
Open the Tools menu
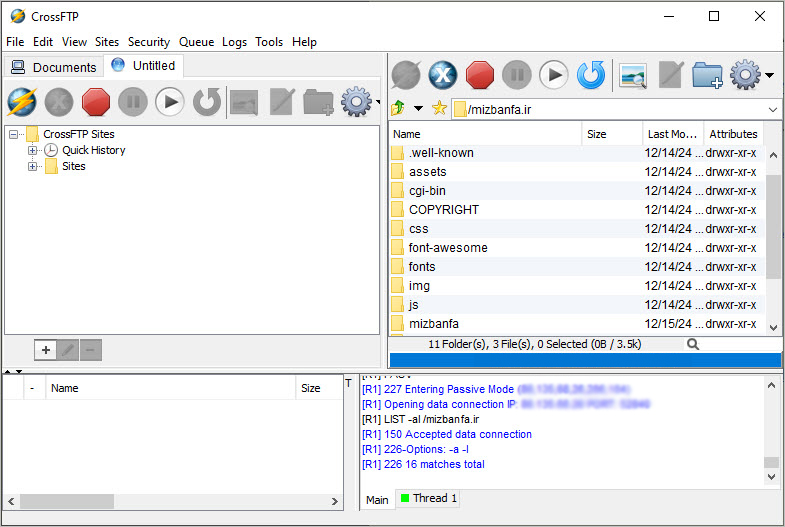tap(269, 42)
